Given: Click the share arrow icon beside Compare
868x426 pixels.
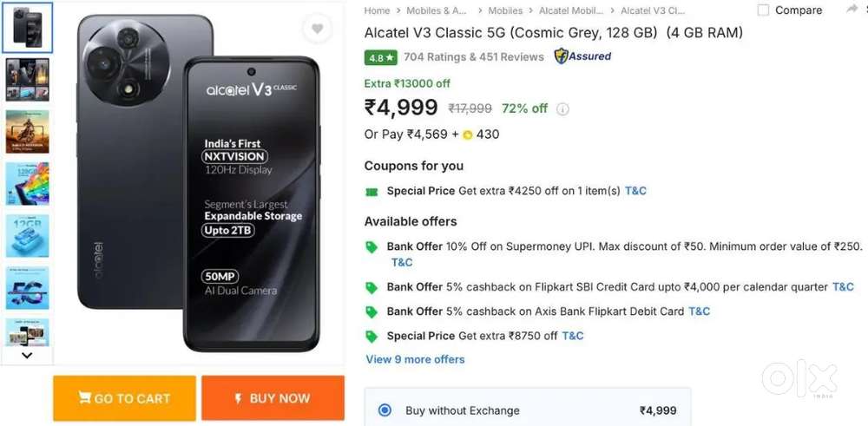Looking at the screenshot, I should click(852, 10).
